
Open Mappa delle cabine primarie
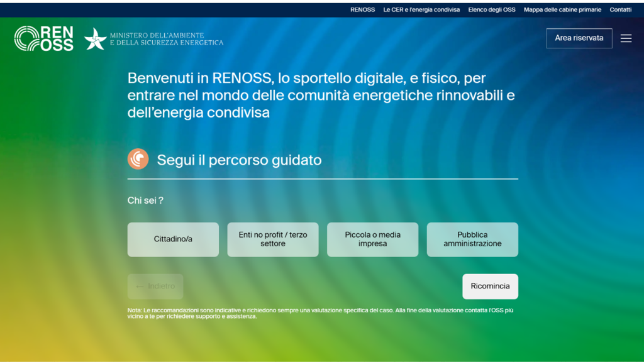[562, 10]
